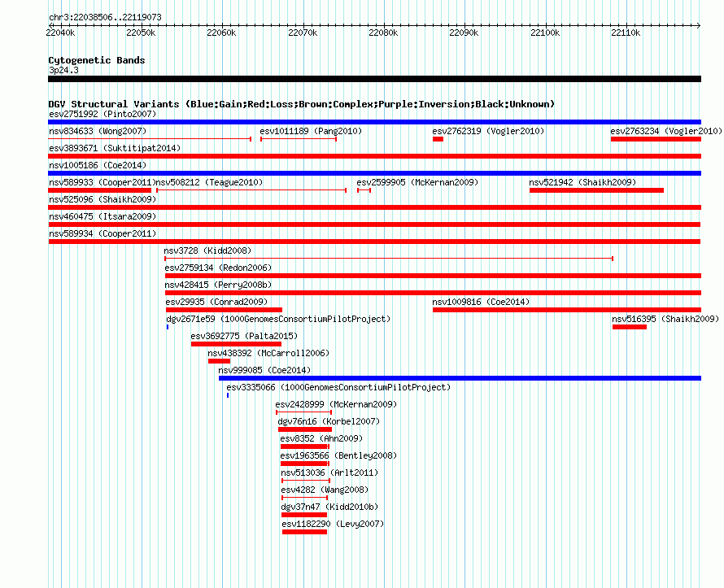Open esv8352 (Ahn2009) variant
The width and height of the screenshot is (724, 588).
click(x=321, y=438)
